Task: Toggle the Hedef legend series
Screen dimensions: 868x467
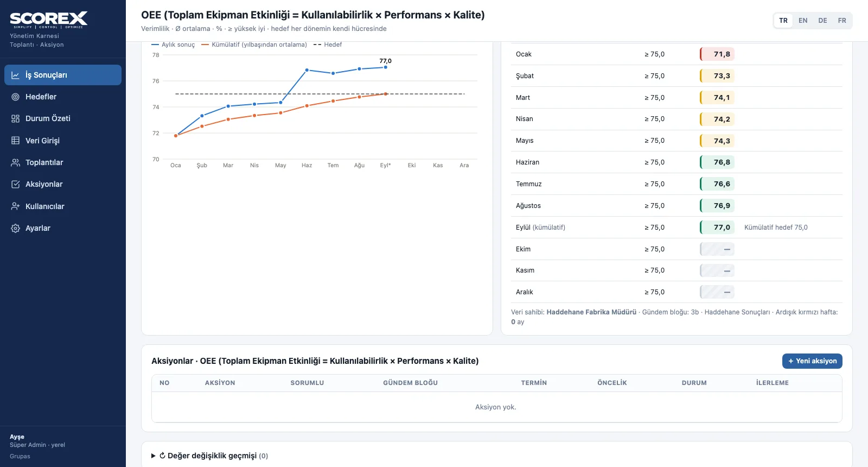Action: pos(328,45)
